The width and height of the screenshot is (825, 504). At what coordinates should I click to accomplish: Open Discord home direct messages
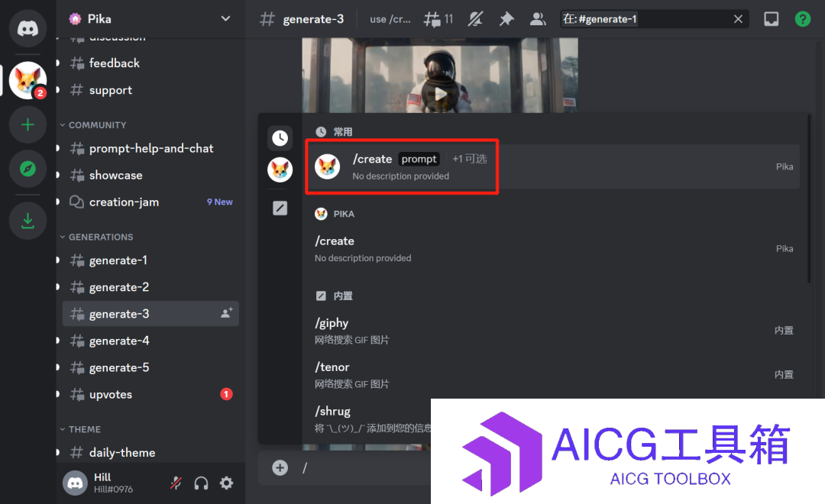pyautogui.click(x=27, y=28)
